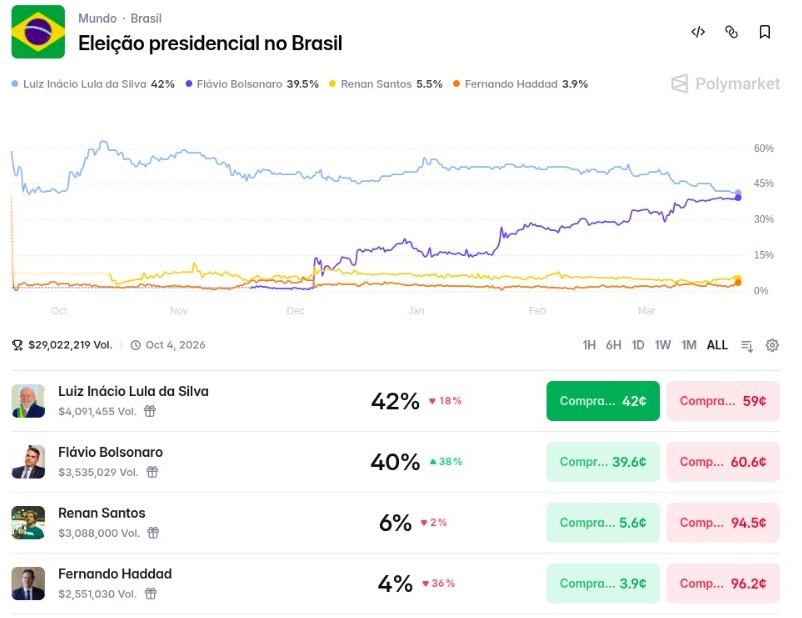The height and width of the screenshot is (618, 802).
Task: Buy Yes on Renan Santos at 5.6¢
Action: coord(603,523)
